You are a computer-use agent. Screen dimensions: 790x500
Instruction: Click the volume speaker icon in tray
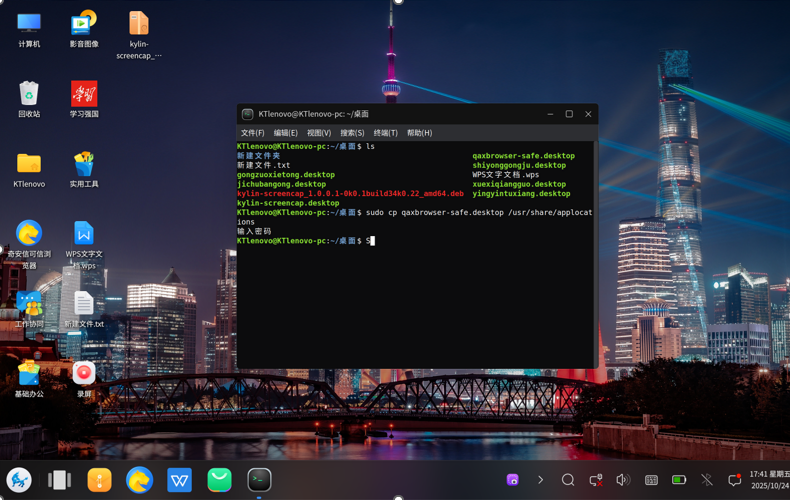point(623,480)
